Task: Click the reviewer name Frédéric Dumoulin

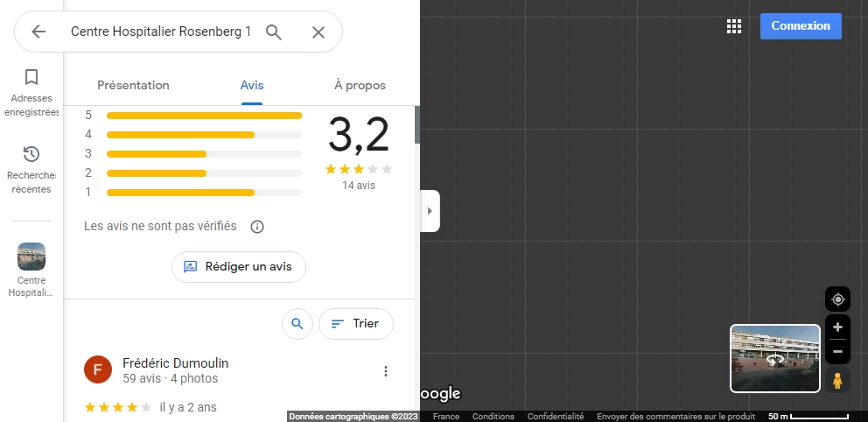Action: (176, 363)
